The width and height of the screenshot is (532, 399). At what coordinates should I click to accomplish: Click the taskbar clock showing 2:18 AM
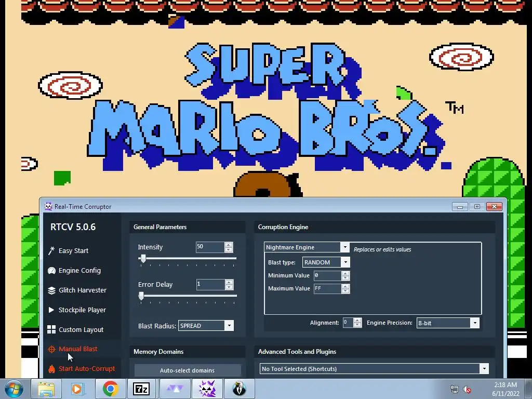pyautogui.click(x=506, y=385)
